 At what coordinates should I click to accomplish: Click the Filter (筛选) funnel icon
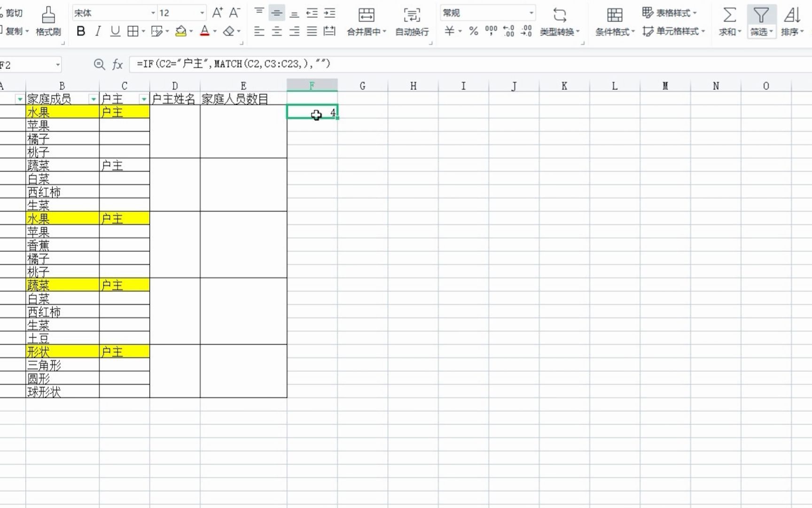tap(761, 15)
